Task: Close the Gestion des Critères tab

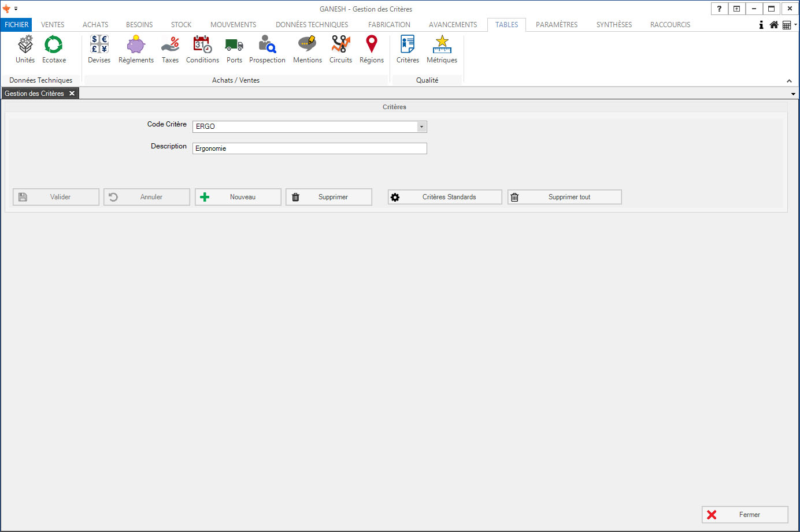Action: point(72,94)
